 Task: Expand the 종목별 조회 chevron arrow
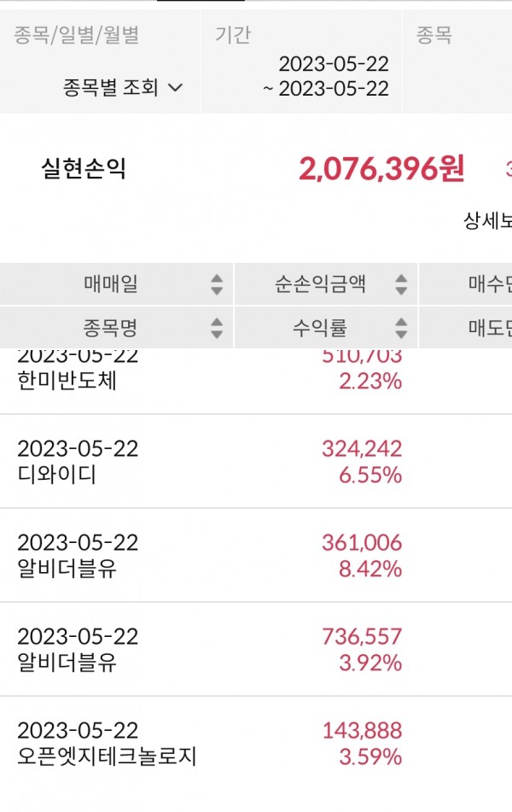tap(176, 87)
